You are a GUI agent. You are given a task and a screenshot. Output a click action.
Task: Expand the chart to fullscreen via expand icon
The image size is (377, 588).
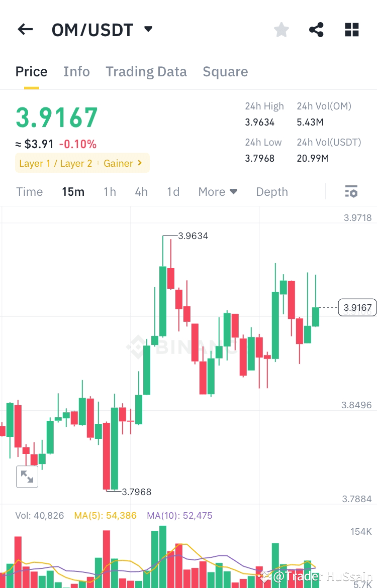pos(27,477)
